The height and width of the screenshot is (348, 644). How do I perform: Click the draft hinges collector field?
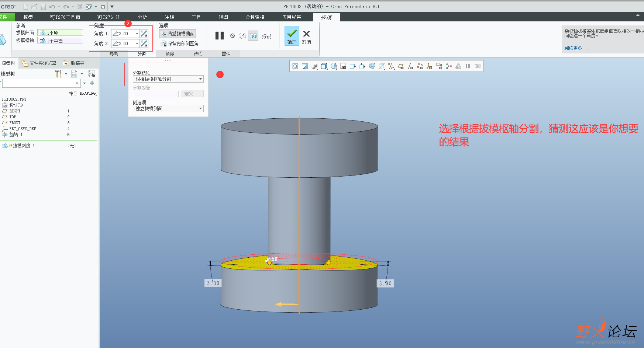tap(60, 41)
